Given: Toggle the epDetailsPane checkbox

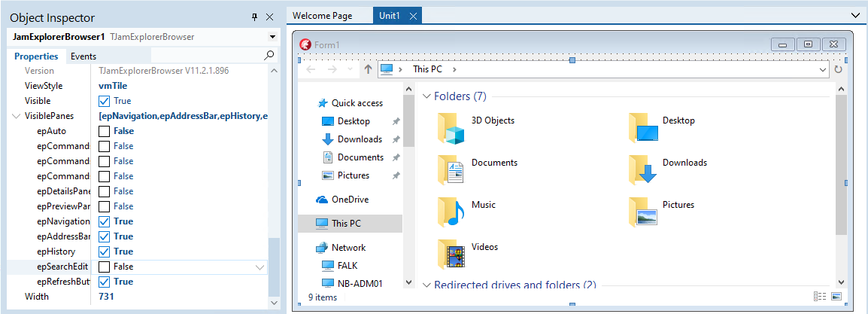Looking at the screenshot, I should click(x=104, y=191).
